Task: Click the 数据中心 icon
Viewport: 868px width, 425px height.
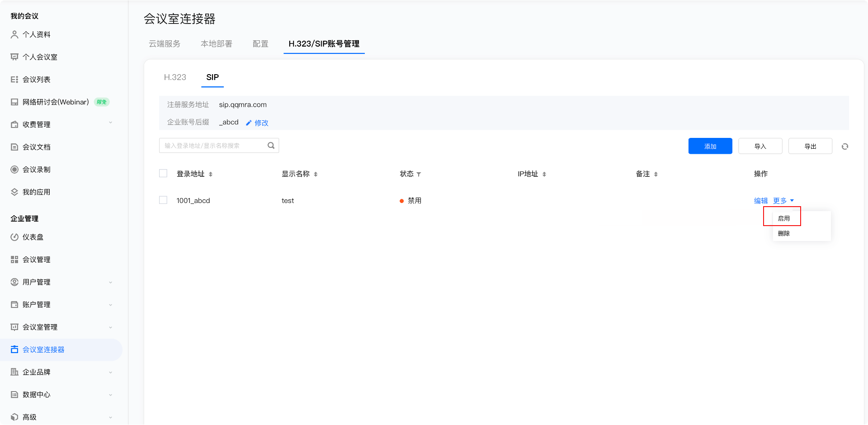Action: pyautogui.click(x=14, y=395)
